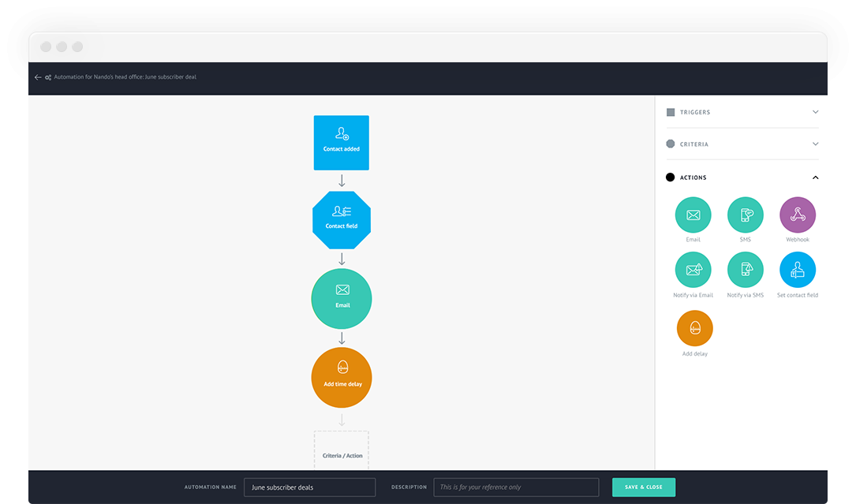Click the Triggers panel heading
Image resolution: width=856 pixels, height=504 pixels.
(x=694, y=113)
